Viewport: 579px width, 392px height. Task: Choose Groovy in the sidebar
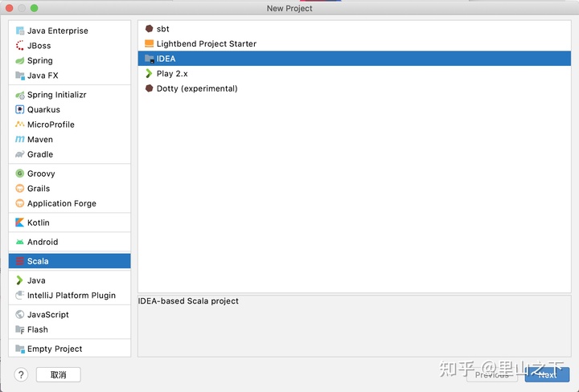click(69, 174)
